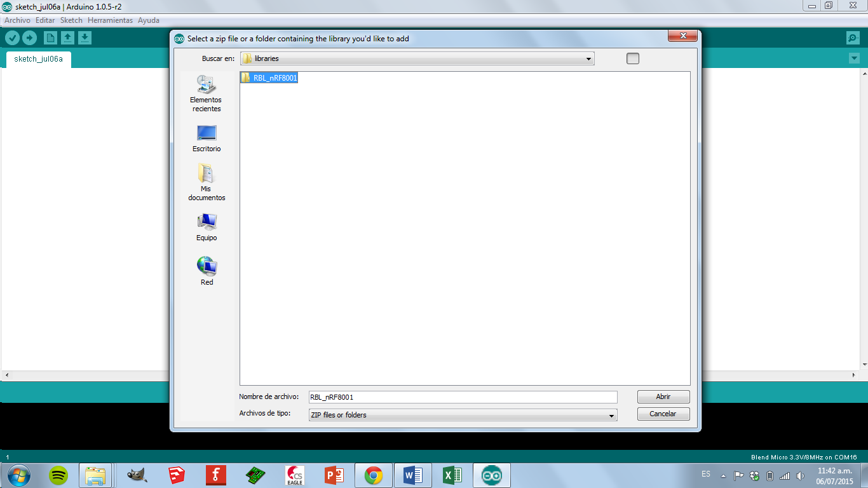Open the red 'f' app in taskbar
This screenshot has height=488, width=868.
[x=216, y=475]
